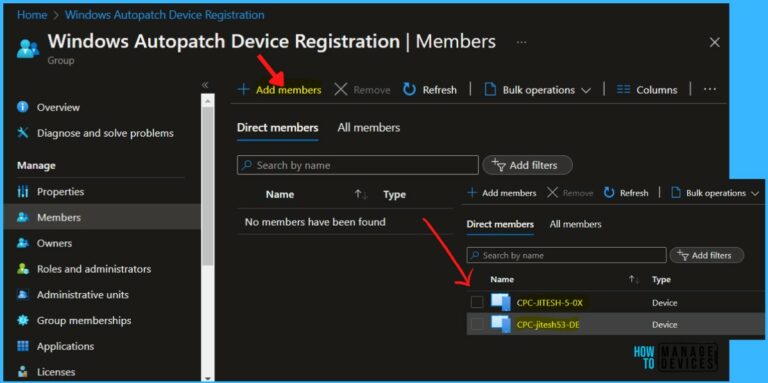This screenshot has width=768, height=383.
Task: Open Overview in the sidebar
Action: coord(58,107)
